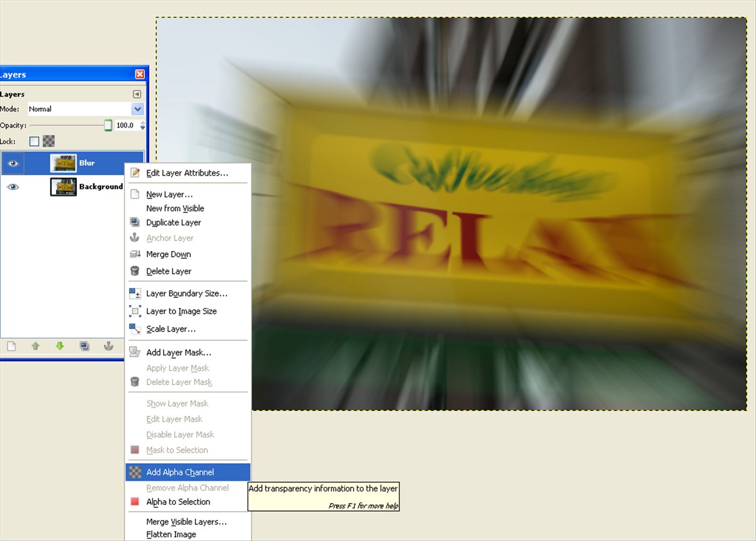The width and height of the screenshot is (756, 541).
Task: Lower the layer with green down arrow
Action: (x=60, y=346)
